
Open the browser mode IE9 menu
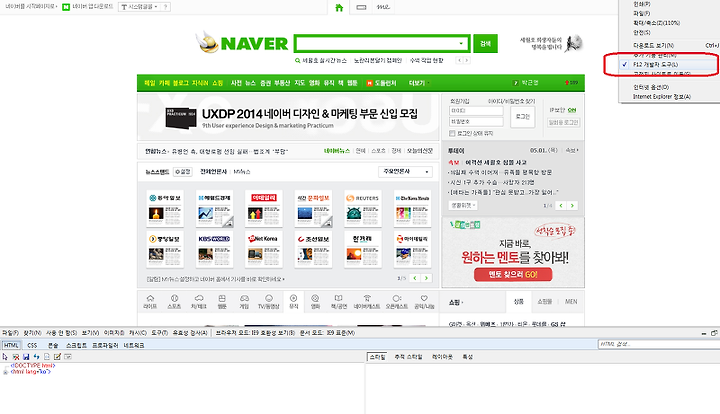(x=255, y=333)
